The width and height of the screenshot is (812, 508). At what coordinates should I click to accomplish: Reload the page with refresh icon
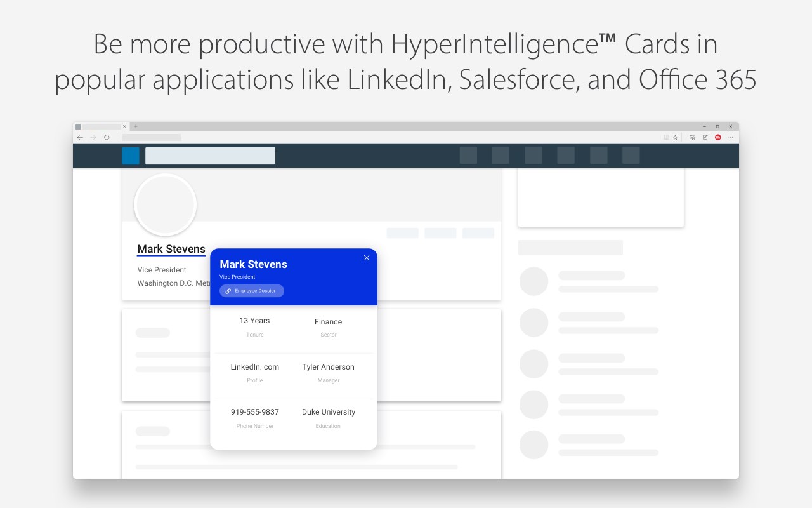[107, 137]
